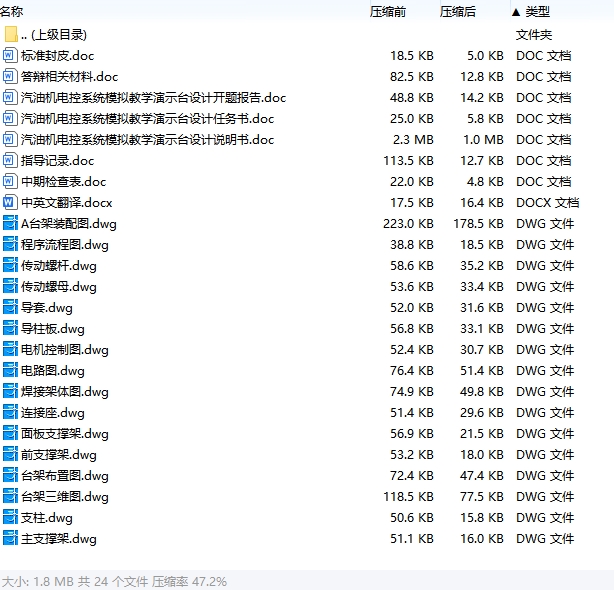
Task: Click the DWG icon for 程序流程图.dwg
Action: (10, 245)
